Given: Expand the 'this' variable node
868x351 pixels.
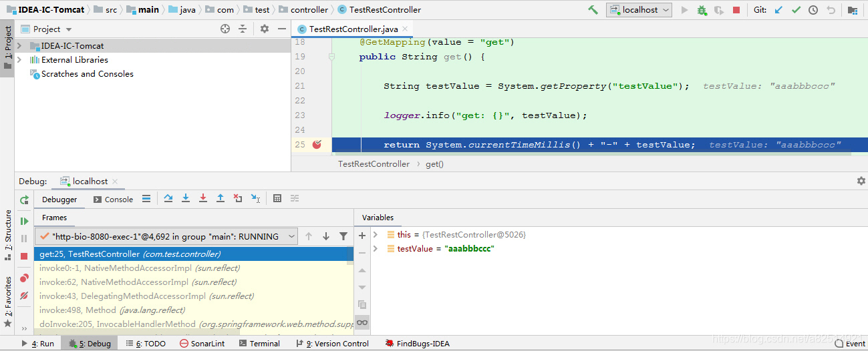Looking at the screenshot, I should (376, 235).
